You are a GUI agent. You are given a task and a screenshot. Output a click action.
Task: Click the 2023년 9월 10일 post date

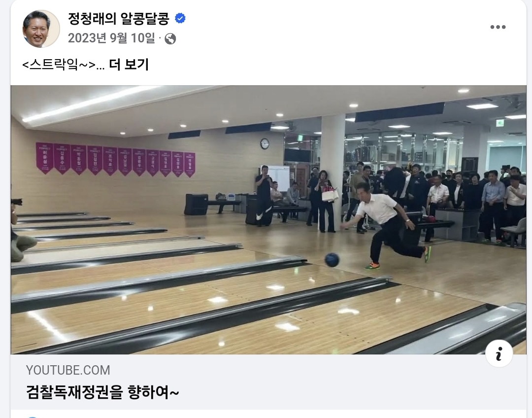(111, 38)
